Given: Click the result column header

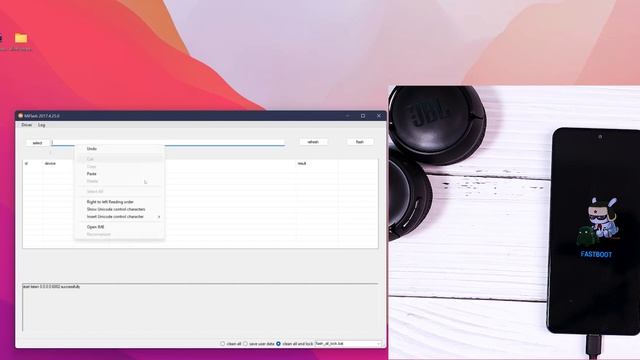Looking at the screenshot, I should click(x=302, y=164).
